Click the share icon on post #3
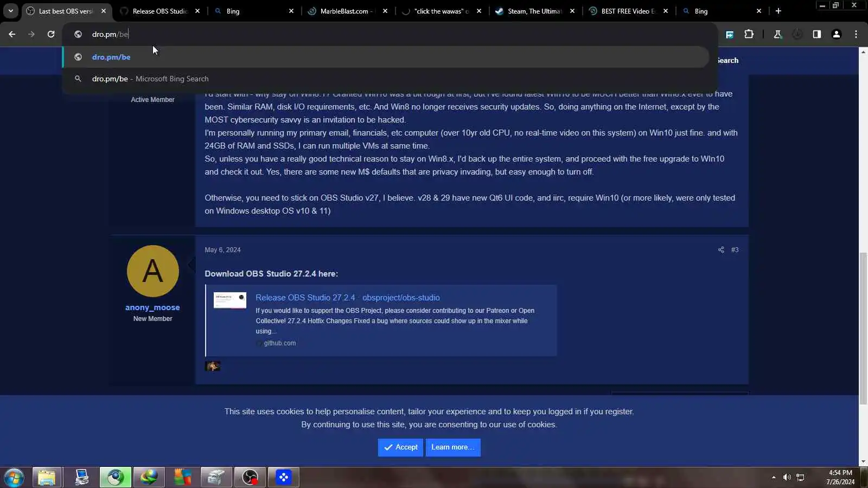 point(721,250)
